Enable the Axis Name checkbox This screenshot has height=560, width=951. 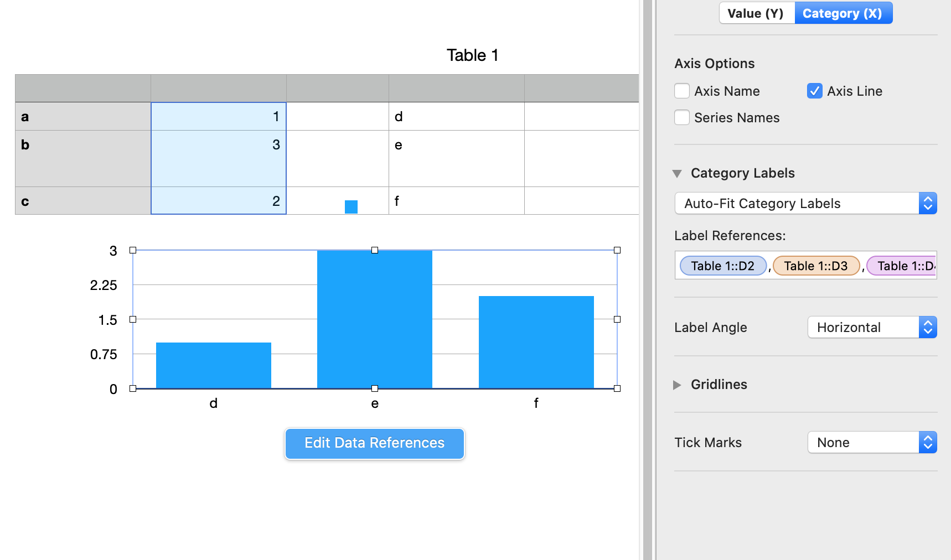(682, 91)
